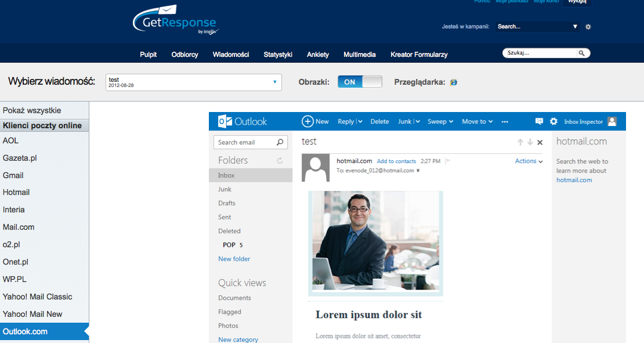Select Interia client preview

pos(44,210)
